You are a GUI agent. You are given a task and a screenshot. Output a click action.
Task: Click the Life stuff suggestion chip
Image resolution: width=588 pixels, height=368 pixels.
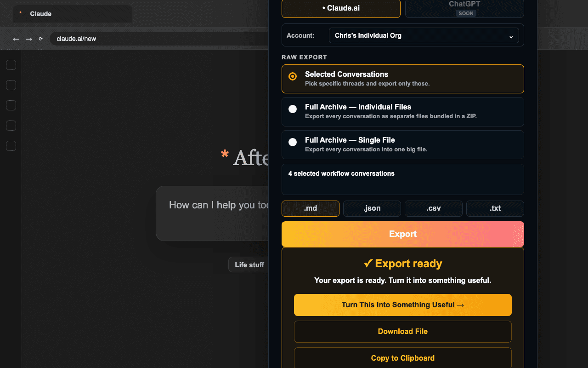(x=249, y=264)
